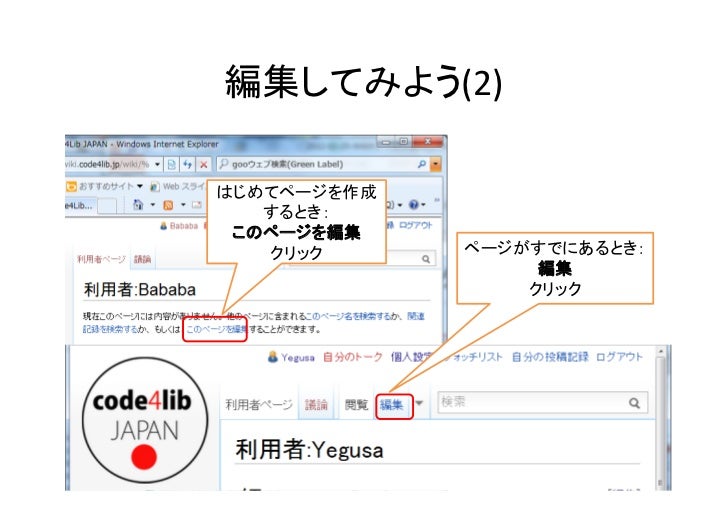Open a new blank IE tab
This screenshot has width=728, height=515.
click(107, 206)
